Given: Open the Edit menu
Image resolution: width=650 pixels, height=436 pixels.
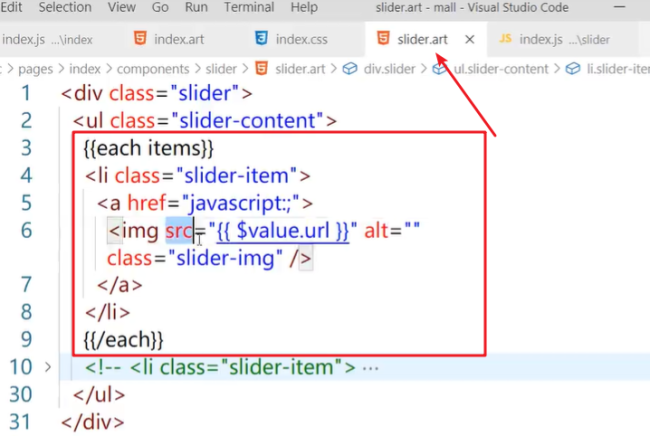Looking at the screenshot, I should pyautogui.click(x=11, y=7).
